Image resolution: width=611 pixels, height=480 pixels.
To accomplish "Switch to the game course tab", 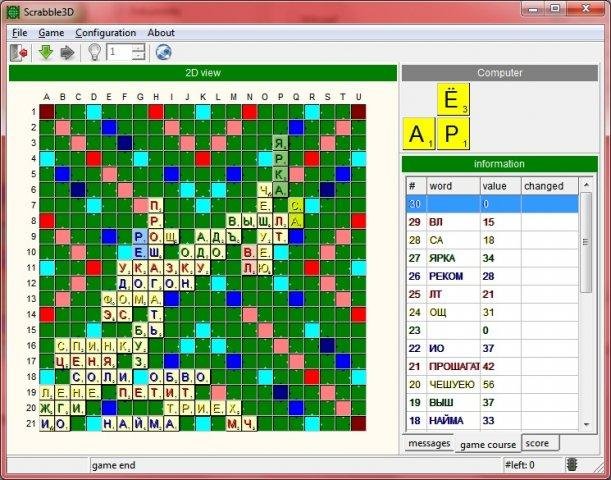I will (488, 444).
